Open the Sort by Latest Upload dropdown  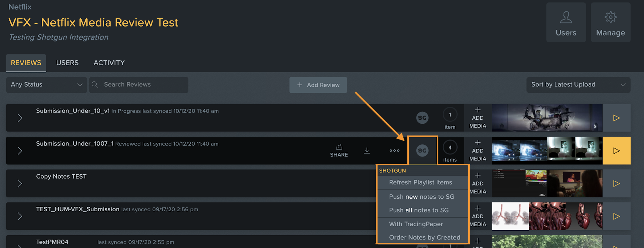click(x=578, y=85)
